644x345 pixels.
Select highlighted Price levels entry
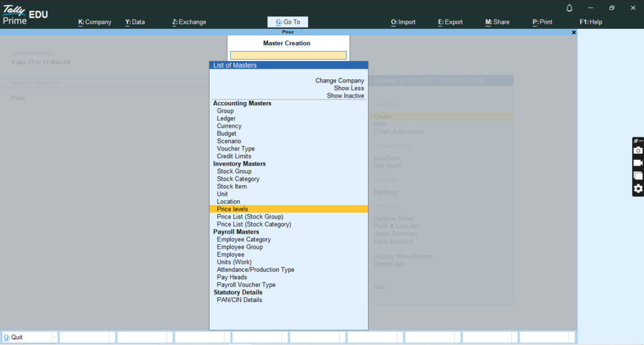288,209
